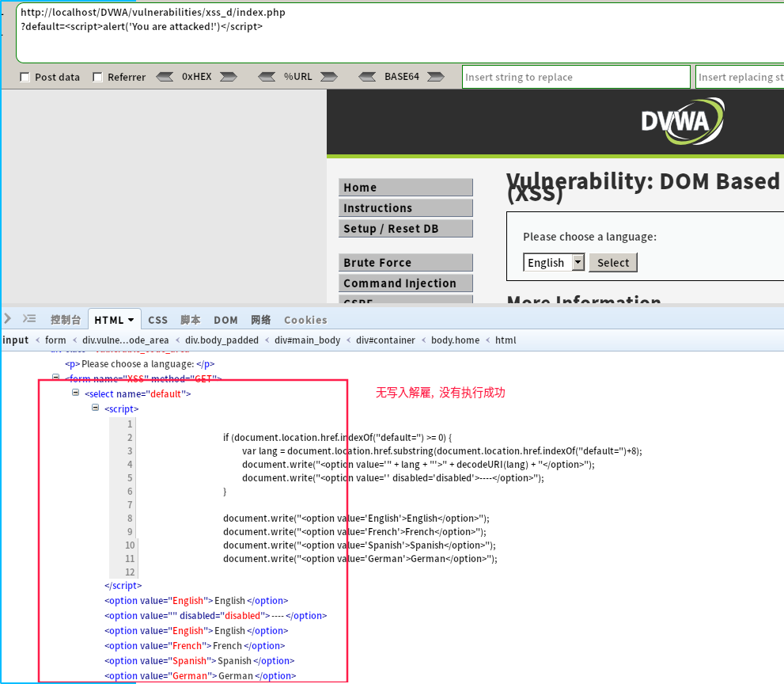Viewport: 784px width, 684px height.
Task: Click the BASE64 decode left arrow
Action: coord(367,77)
